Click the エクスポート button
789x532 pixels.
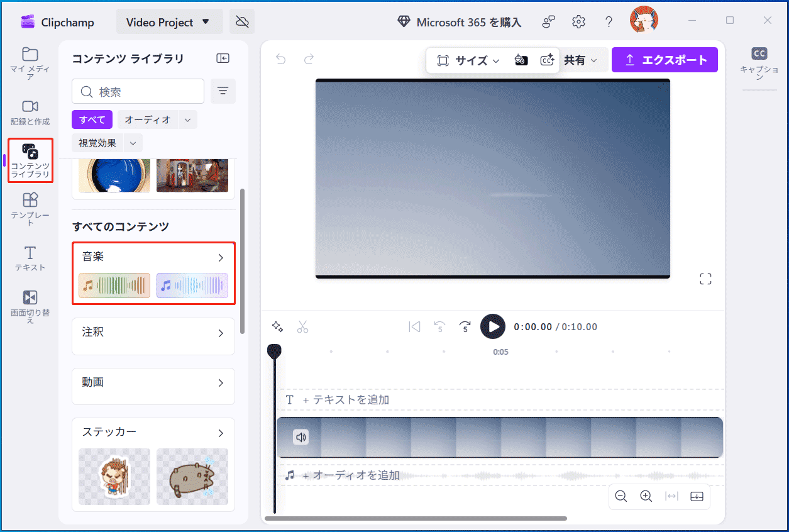coord(665,59)
